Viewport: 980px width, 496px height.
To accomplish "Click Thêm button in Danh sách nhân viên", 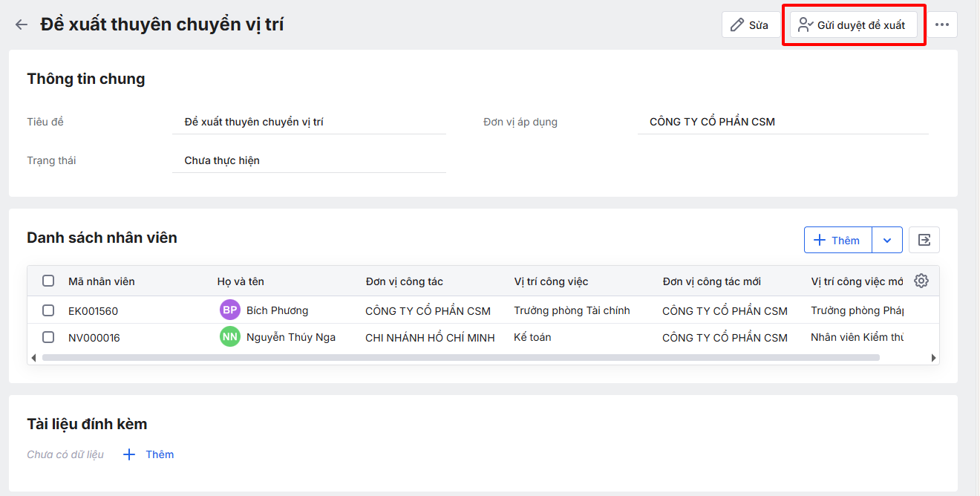I will [837, 240].
